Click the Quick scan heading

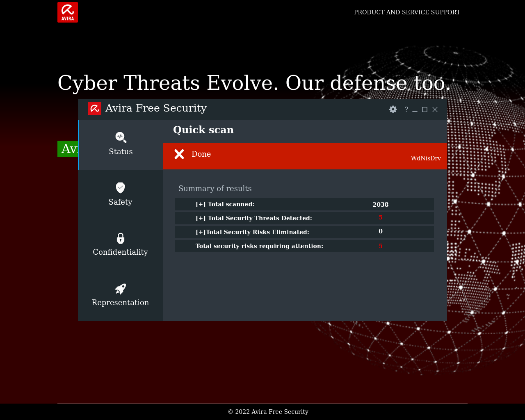(x=203, y=130)
